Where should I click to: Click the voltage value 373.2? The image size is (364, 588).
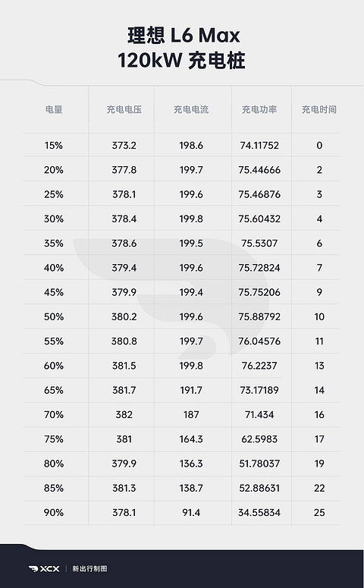tap(124, 145)
